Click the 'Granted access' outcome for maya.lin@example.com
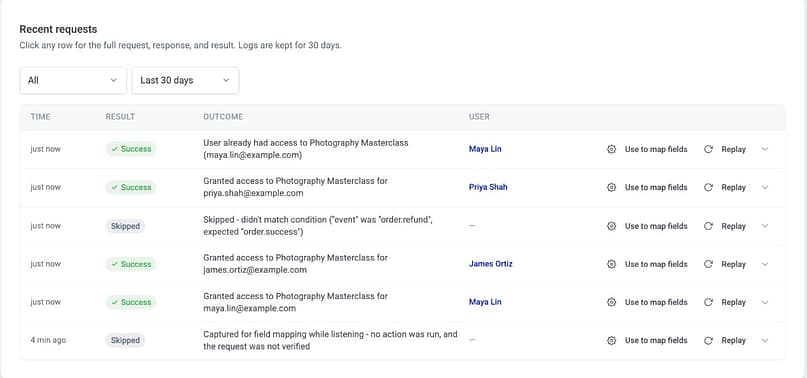807x378 pixels. [x=295, y=302]
